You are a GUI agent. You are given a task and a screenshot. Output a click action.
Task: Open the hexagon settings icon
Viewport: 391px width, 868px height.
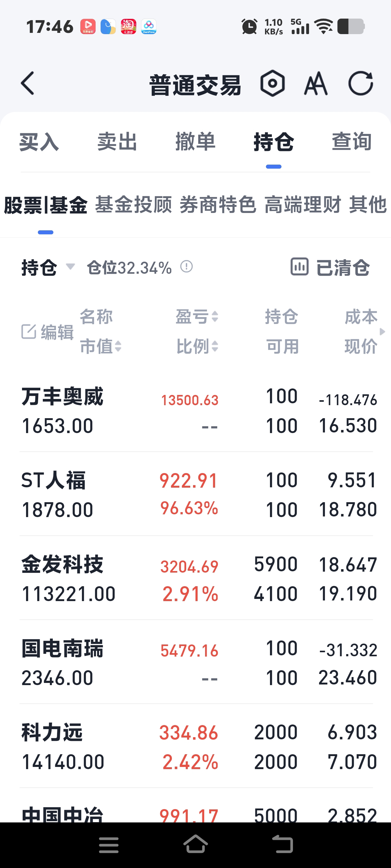[x=272, y=83]
